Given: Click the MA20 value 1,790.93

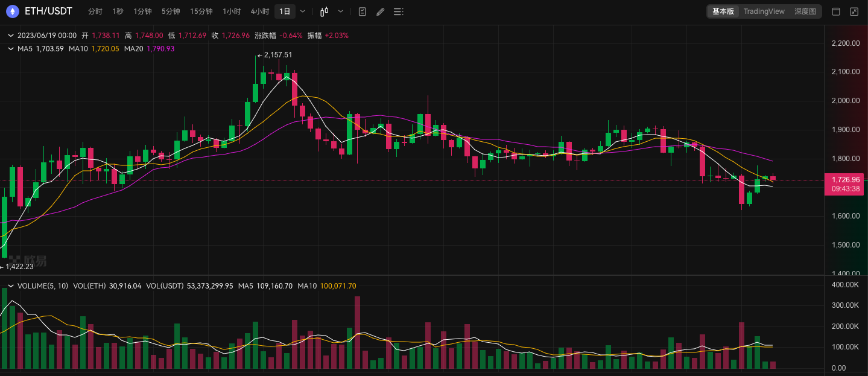Looking at the screenshot, I should click(160, 49).
